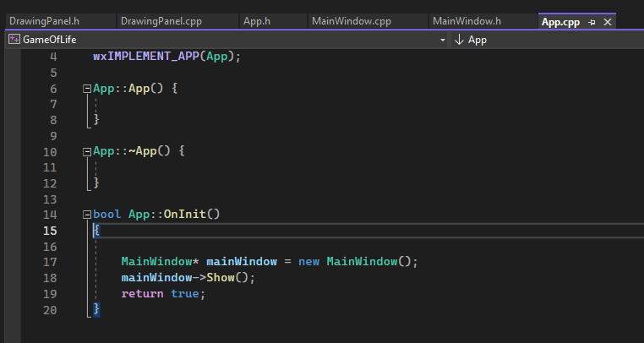644x343 pixels.
Task: Click the OnInit function name
Action: [185, 214]
